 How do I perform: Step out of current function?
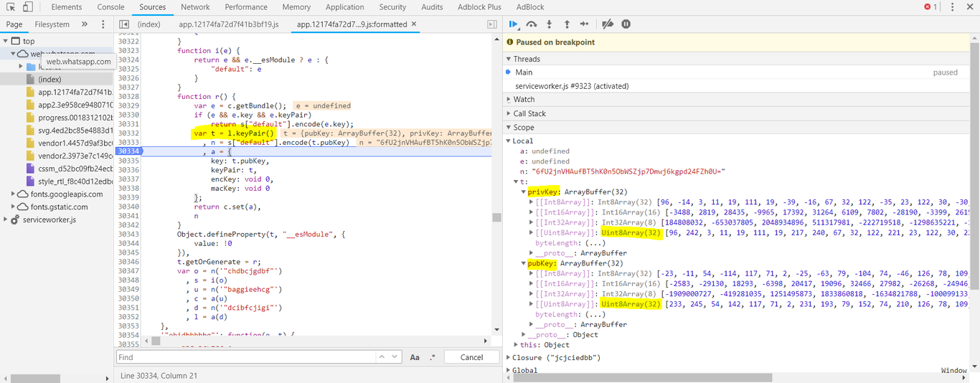567,24
